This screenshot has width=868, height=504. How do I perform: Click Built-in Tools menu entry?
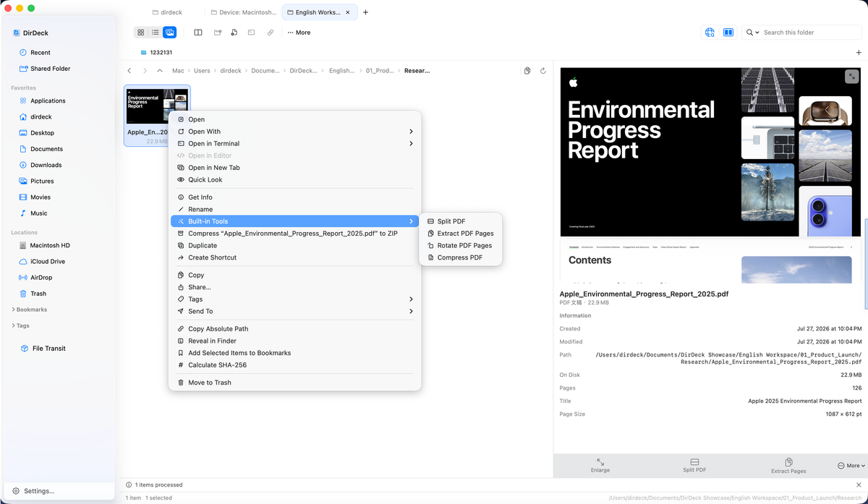tap(294, 221)
